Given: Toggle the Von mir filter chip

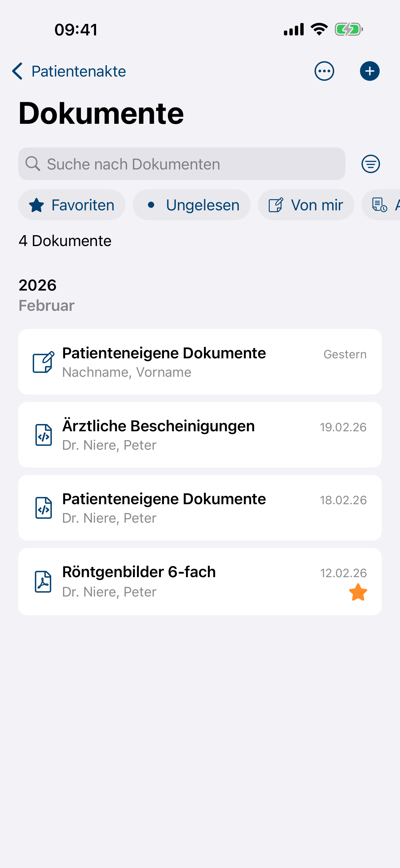Looking at the screenshot, I should point(306,205).
